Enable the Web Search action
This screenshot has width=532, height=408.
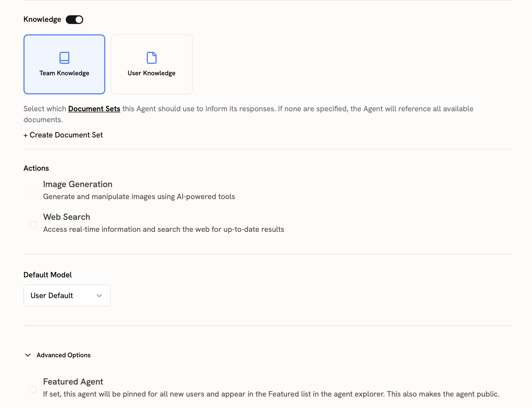point(33,224)
